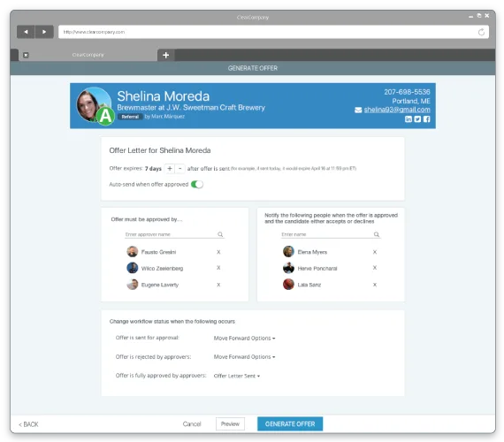Click Eugene Laverty's avatar

click(132, 285)
